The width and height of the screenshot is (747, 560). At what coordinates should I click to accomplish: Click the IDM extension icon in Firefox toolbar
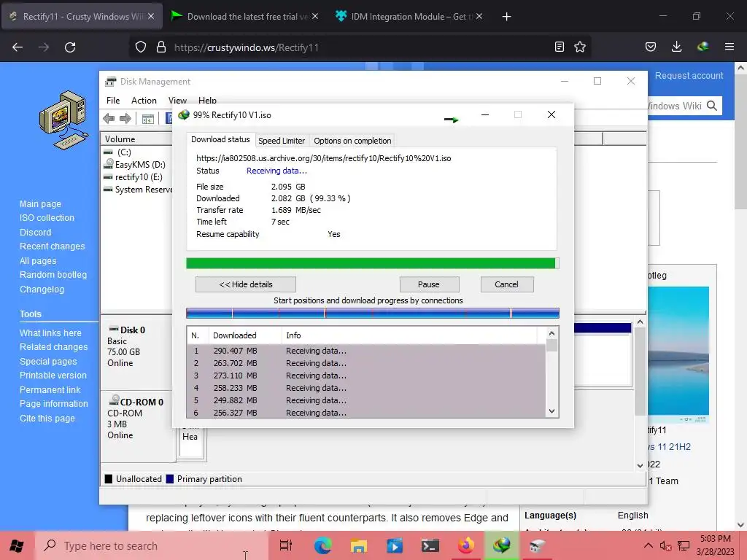(703, 47)
